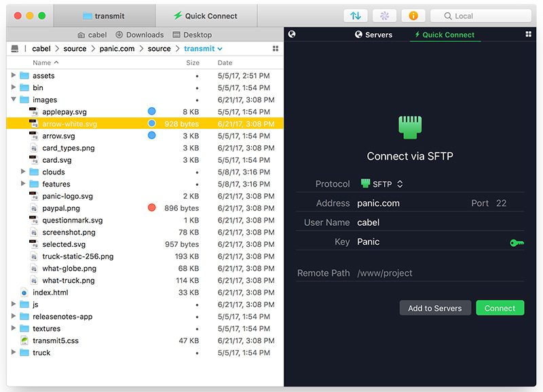Go to the Downloads favorite
This screenshot has width=543, height=392.
140,35
